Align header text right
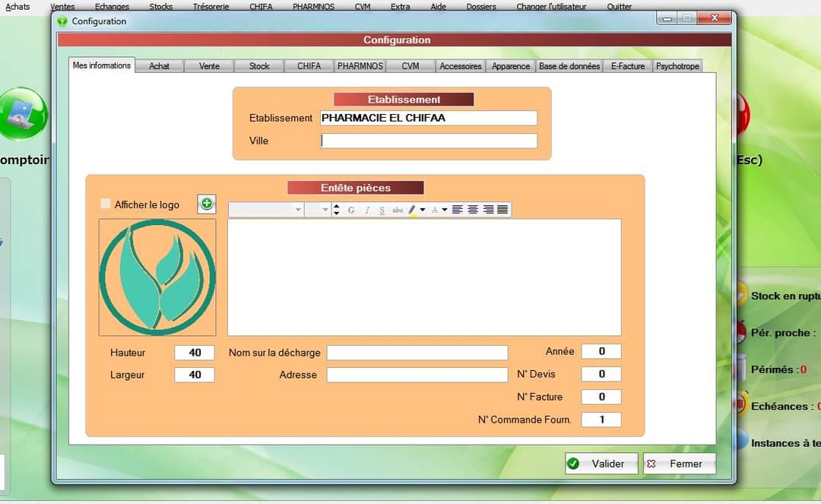Image resolution: width=821 pixels, height=504 pixels. [x=488, y=209]
